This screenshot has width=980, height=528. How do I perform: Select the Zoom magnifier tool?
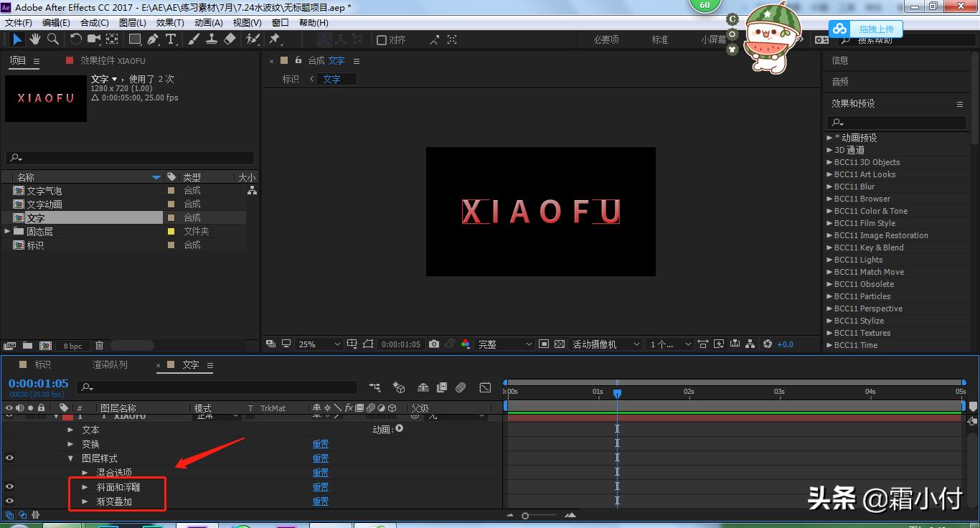pos(52,39)
